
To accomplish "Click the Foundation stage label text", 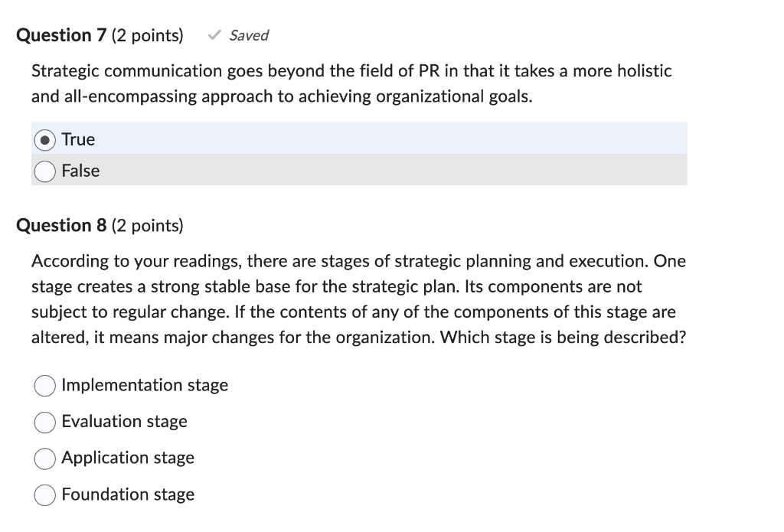I will (127, 495).
